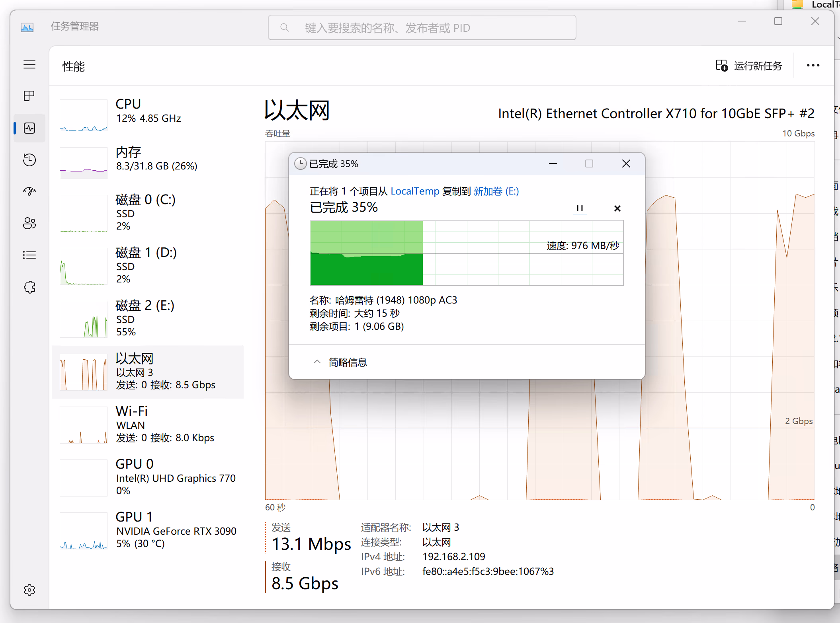This screenshot has height=623, width=840.
Task: Open the 新加卷 (E:) destination link
Action: point(496,191)
